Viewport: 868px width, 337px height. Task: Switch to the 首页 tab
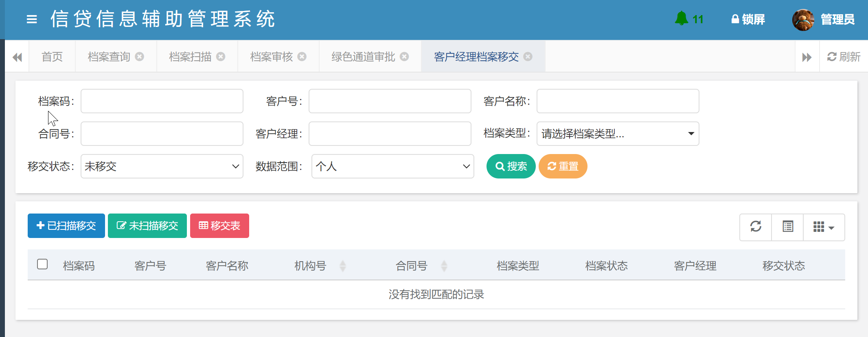tap(52, 57)
